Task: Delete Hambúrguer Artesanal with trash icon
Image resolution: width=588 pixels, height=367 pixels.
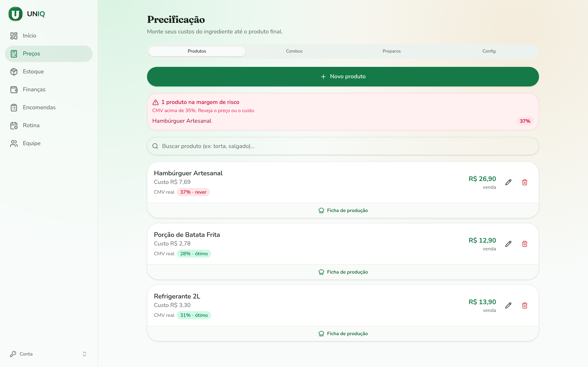Action: [525, 182]
